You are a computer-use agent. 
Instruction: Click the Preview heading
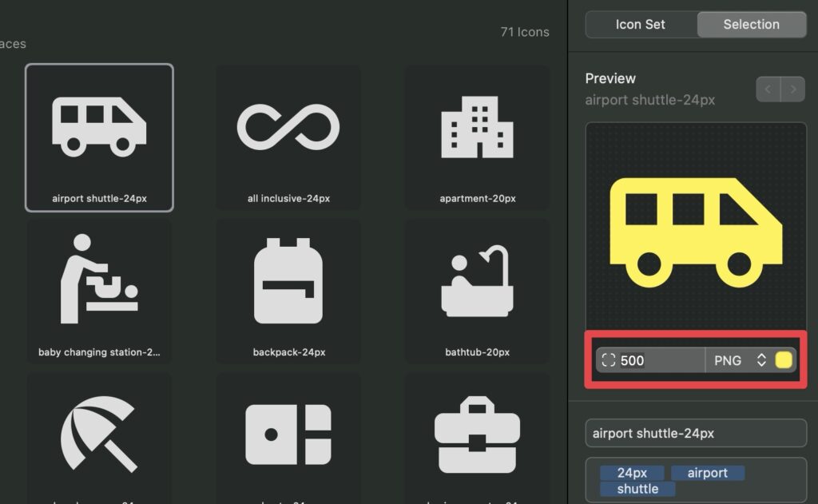pyautogui.click(x=610, y=79)
